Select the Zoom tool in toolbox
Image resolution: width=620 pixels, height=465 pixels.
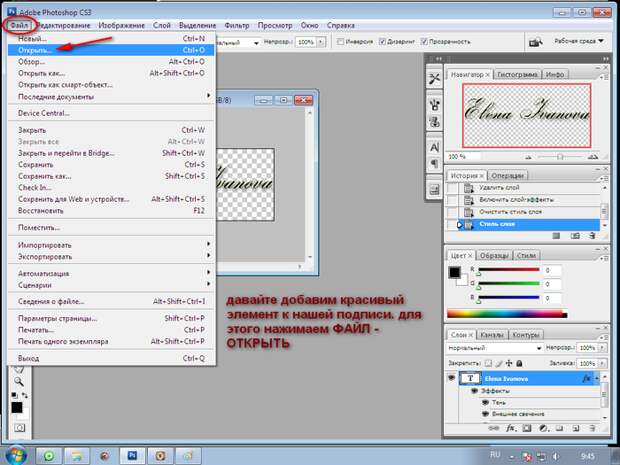18,381
